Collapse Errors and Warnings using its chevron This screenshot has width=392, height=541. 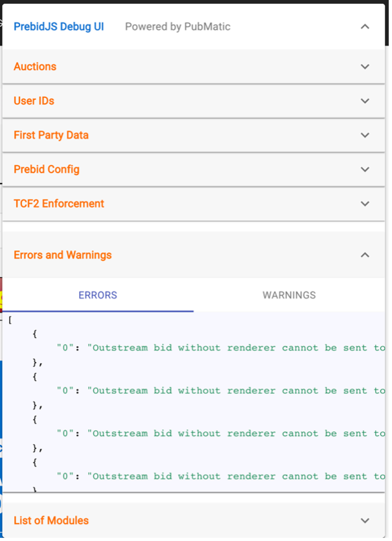[365, 255]
